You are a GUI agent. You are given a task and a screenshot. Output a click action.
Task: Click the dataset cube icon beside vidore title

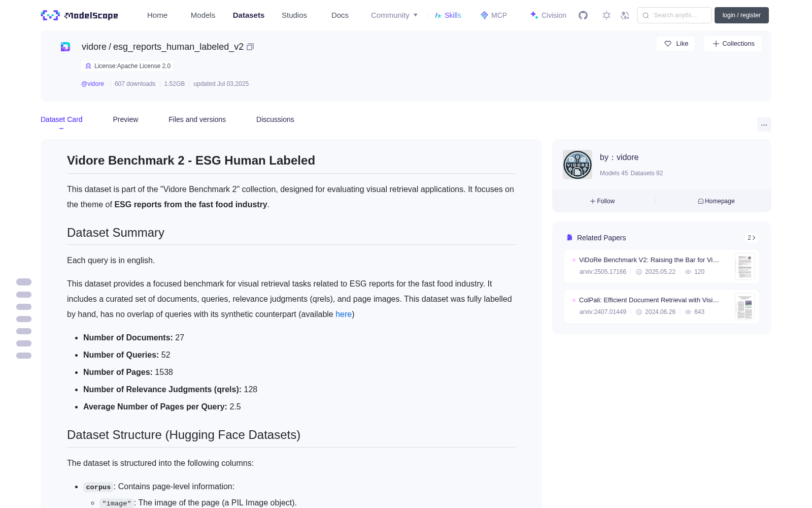[x=65, y=47]
